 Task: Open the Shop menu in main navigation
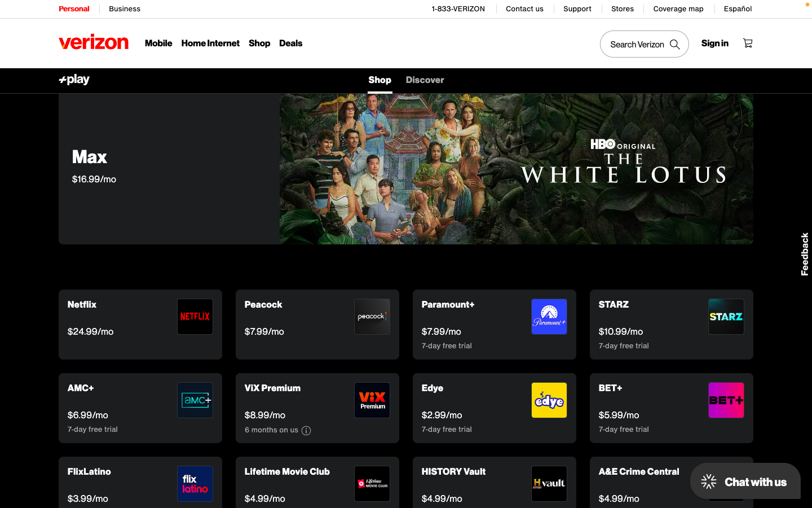click(x=259, y=43)
